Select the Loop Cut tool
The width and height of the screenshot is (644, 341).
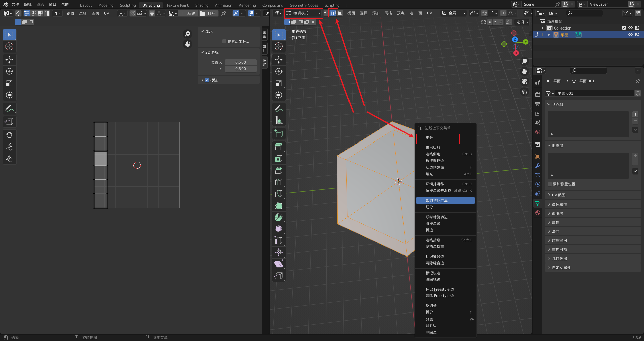point(279,182)
